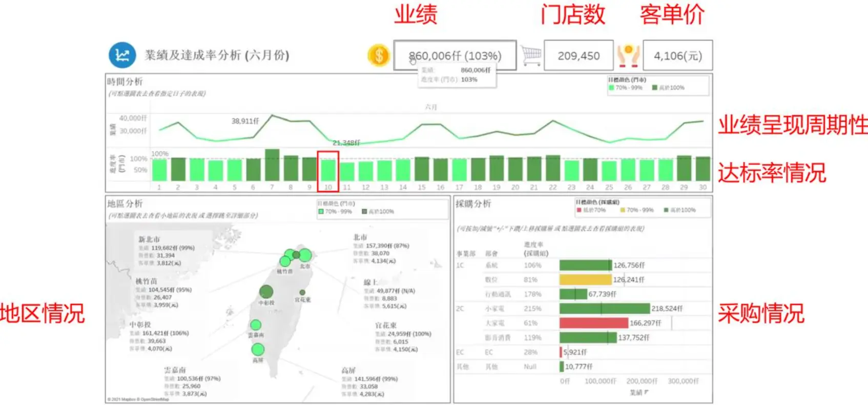This screenshot has width=868, height=405.
Task: Click the red 低於70% swatch in purchase legend
Action: 579,210
